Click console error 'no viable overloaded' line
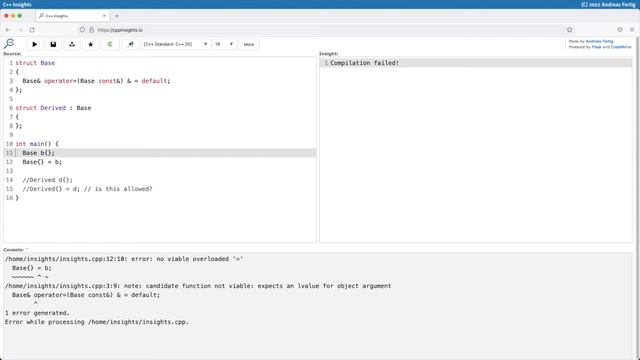This screenshot has width=640, height=360. 124,259
